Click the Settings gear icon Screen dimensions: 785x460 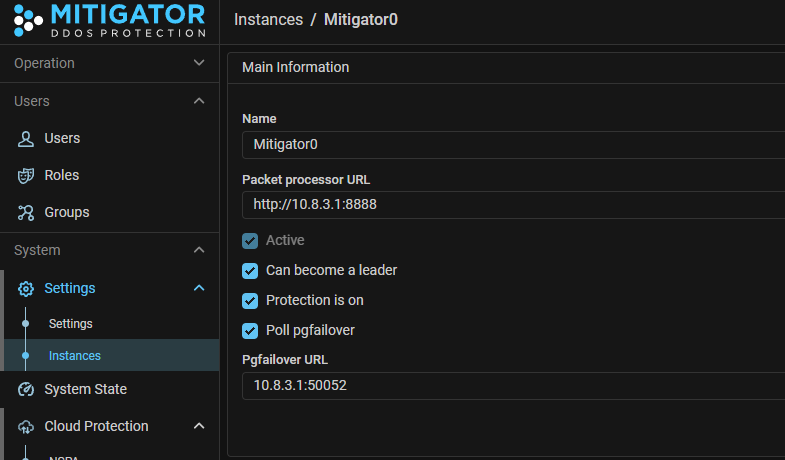[27, 288]
